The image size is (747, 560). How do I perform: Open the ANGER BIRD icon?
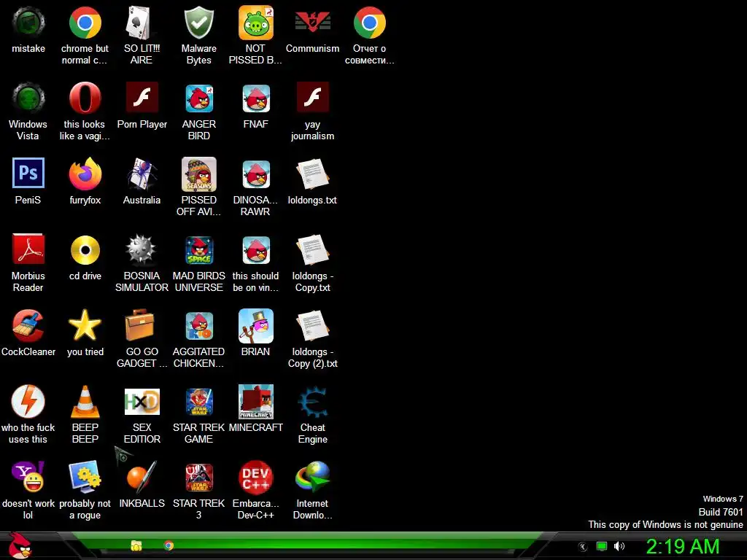[x=198, y=98]
